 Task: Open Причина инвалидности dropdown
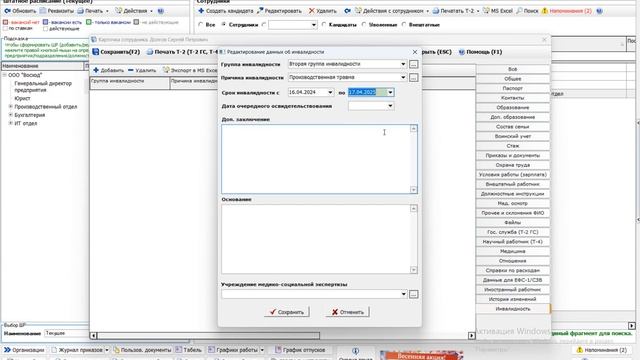pyautogui.click(x=403, y=77)
